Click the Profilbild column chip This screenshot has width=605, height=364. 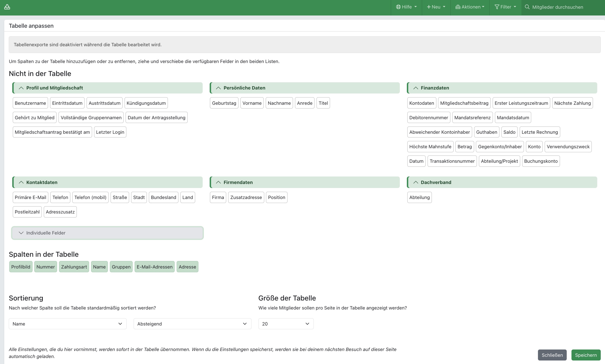click(21, 267)
